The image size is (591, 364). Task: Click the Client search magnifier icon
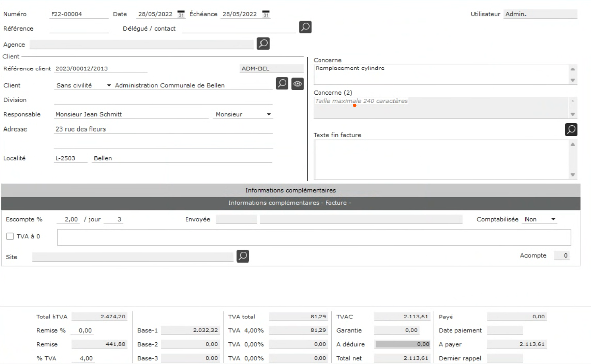click(282, 84)
